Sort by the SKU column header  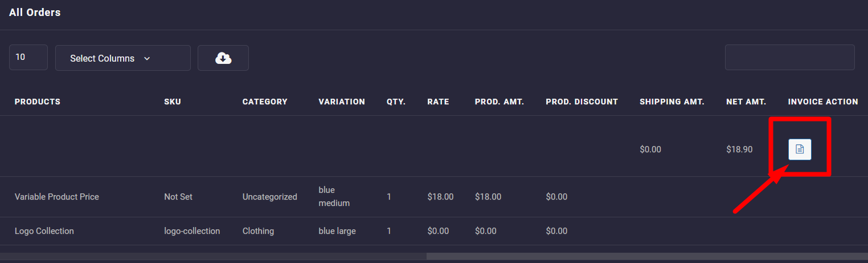(173, 102)
